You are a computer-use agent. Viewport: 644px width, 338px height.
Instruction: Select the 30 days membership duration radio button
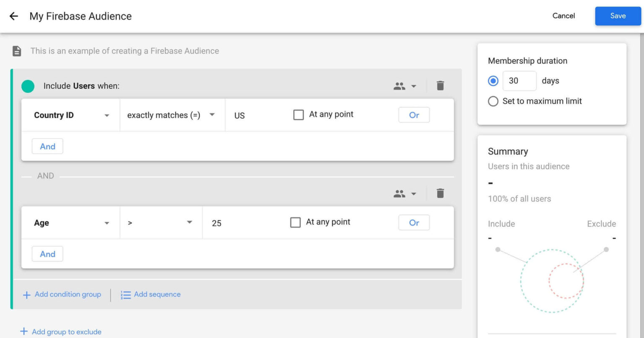point(493,80)
